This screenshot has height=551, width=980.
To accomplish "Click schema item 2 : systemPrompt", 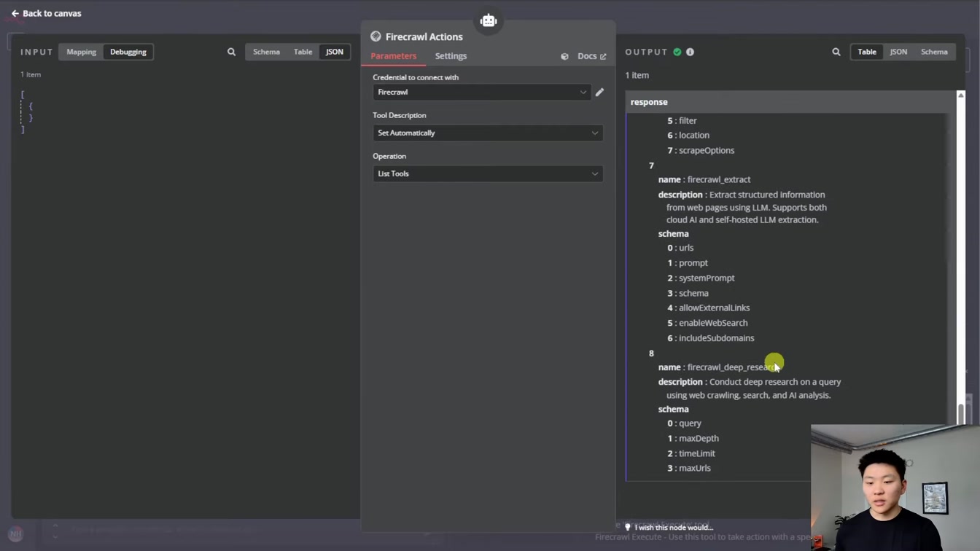I will pos(701,278).
